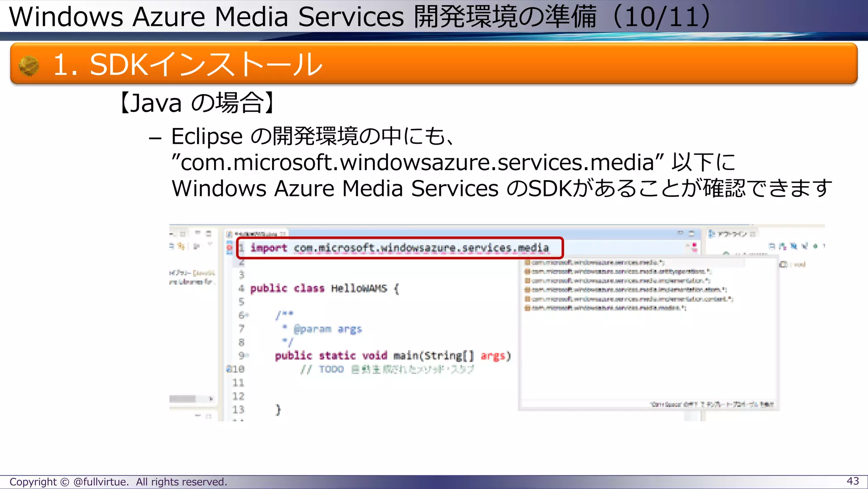
Task: Click the Ctrl+Space hint in suggestion footer
Action: (x=712, y=405)
